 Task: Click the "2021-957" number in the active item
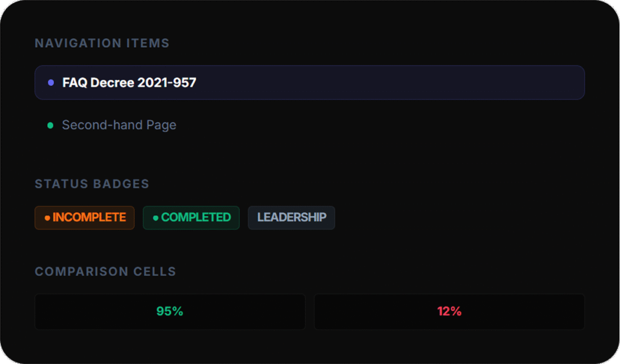pos(167,82)
